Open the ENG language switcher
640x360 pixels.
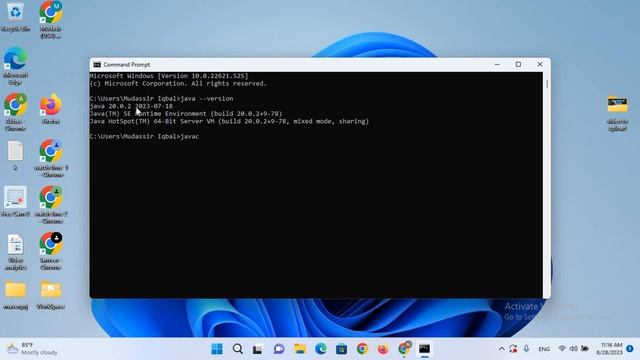(x=544, y=349)
